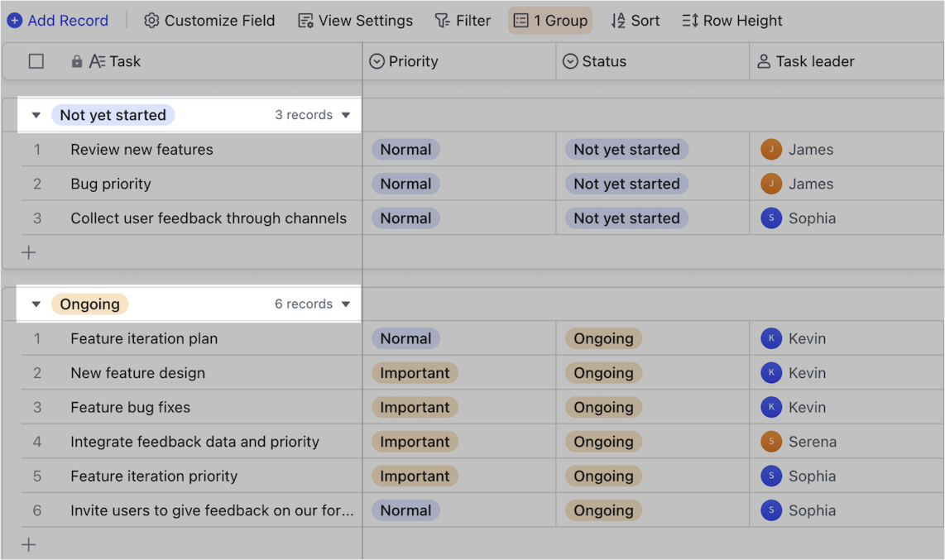This screenshot has height=560, width=945.
Task: Select the Bug priority task
Action: pos(111,184)
